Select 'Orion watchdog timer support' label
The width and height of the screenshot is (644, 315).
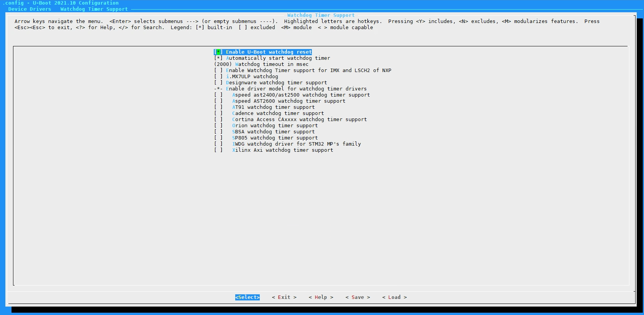pos(275,126)
